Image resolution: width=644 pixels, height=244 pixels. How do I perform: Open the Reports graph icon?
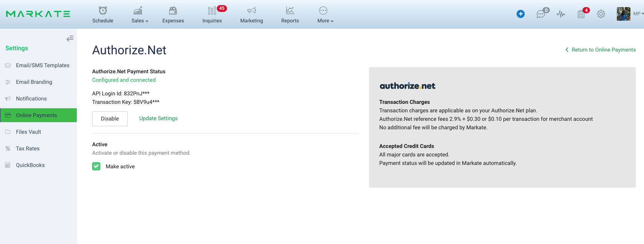click(290, 11)
